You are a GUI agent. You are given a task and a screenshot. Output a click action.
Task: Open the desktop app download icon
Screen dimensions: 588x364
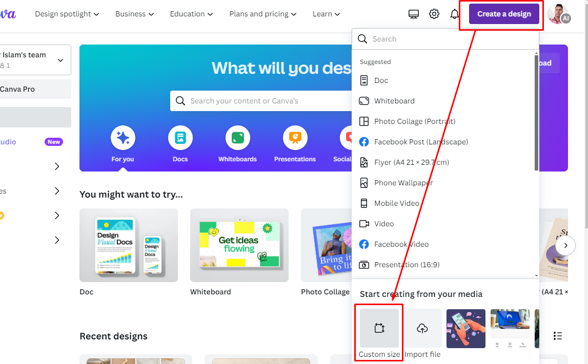pos(414,14)
